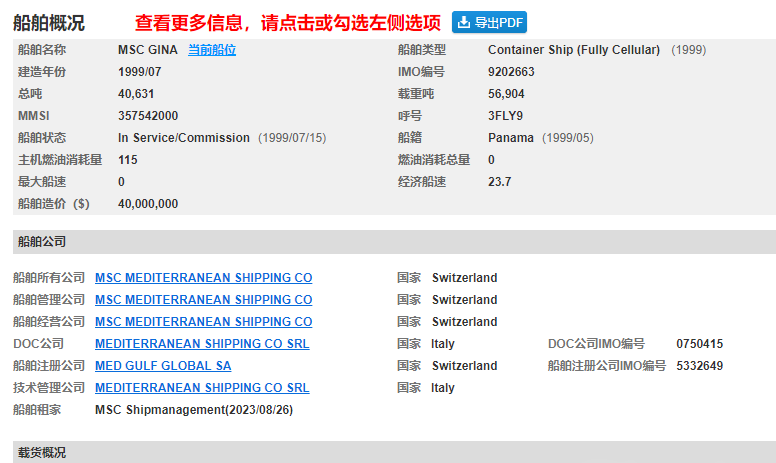
Task: Select the ship name text MSC GINA
Action: point(147,50)
